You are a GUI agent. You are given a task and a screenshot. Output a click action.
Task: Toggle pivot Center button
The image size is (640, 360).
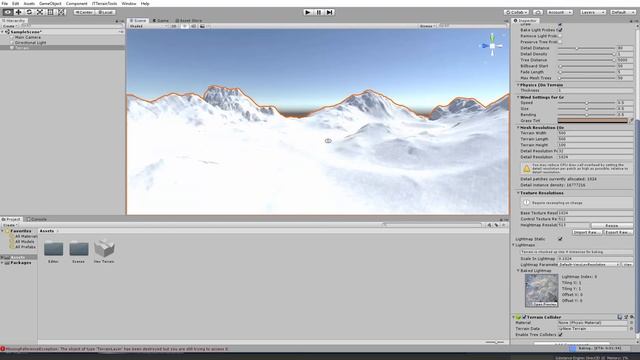[84, 12]
